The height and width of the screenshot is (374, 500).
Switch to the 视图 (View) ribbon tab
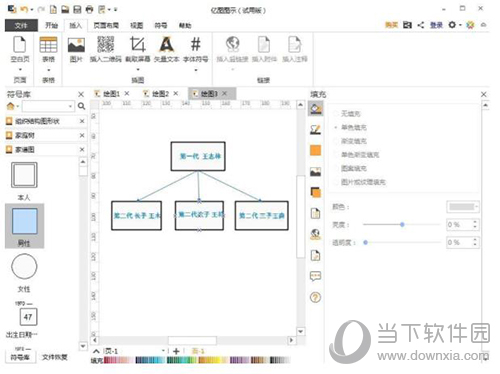point(136,25)
